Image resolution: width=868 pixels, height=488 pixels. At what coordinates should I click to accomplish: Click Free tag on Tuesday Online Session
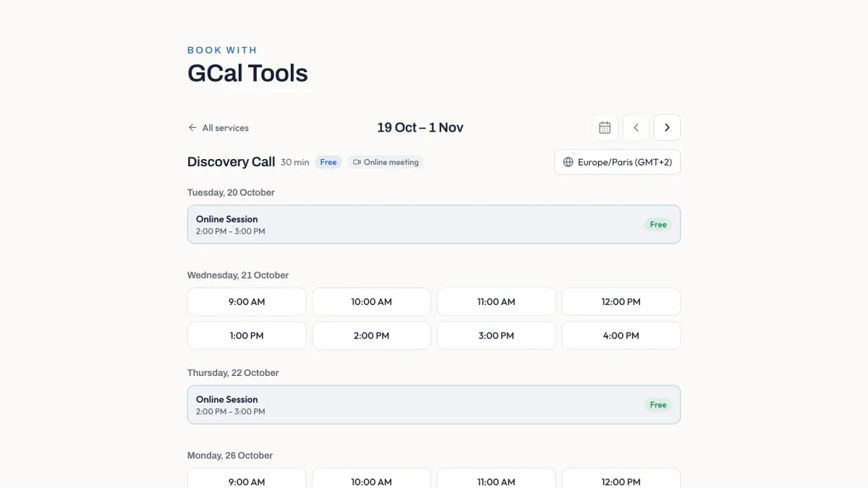[x=658, y=224]
